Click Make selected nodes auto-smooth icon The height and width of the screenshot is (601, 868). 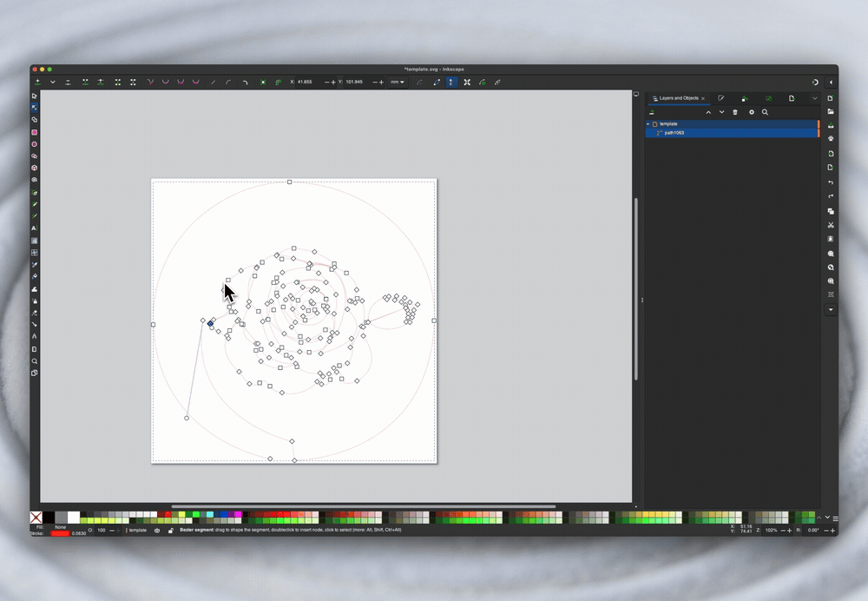click(195, 82)
